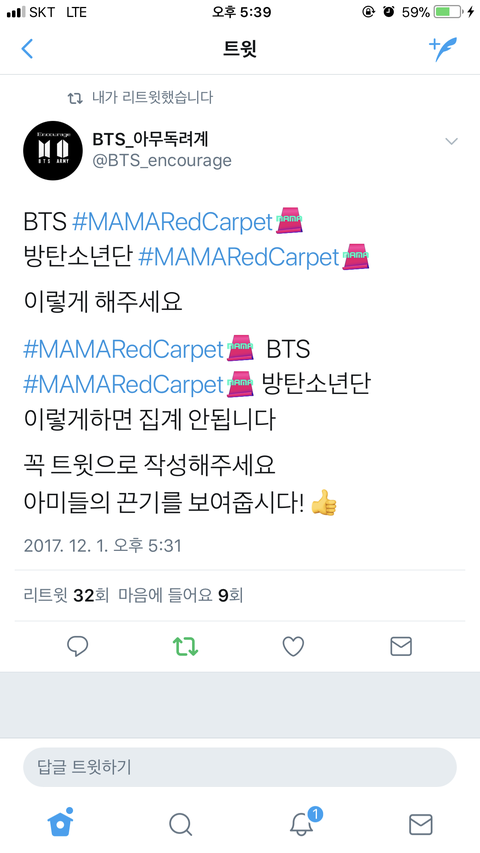480x853 pixels.
Task: View list of 32 retweets
Action: coord(66,596)
